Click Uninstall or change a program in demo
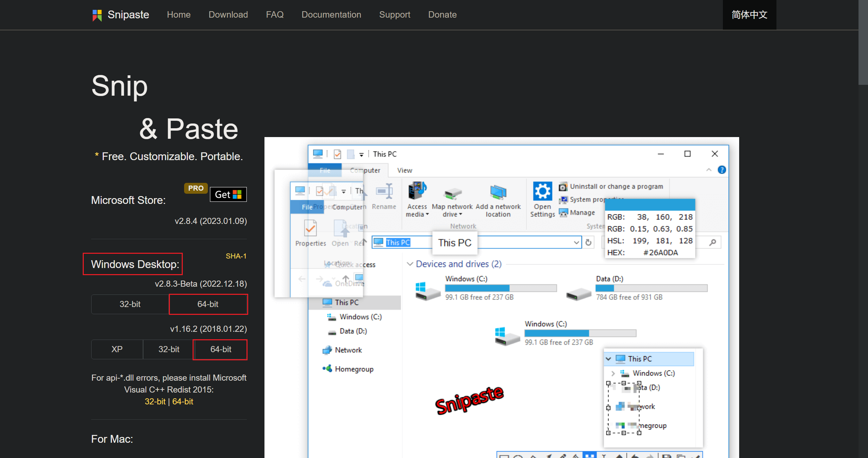This screenshot has width=868, height=458. pos(611,187)
